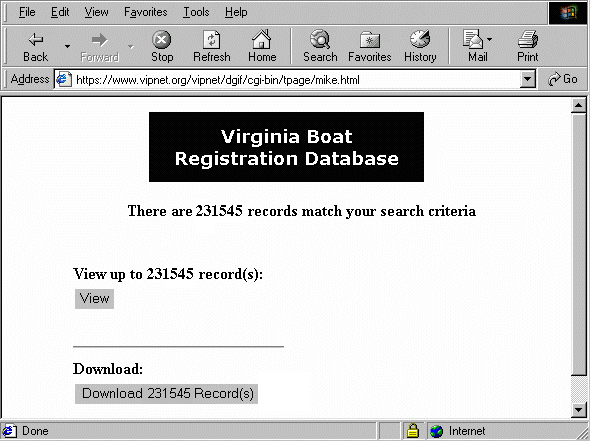Click the 'Download:' heading text
590x441 pixels.
(x=108, y=369)
